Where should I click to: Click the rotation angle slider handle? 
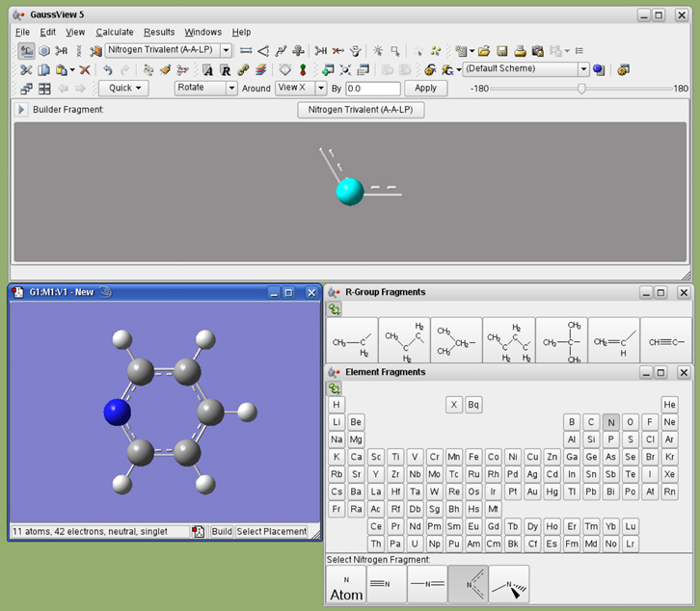tap(581, 88)
